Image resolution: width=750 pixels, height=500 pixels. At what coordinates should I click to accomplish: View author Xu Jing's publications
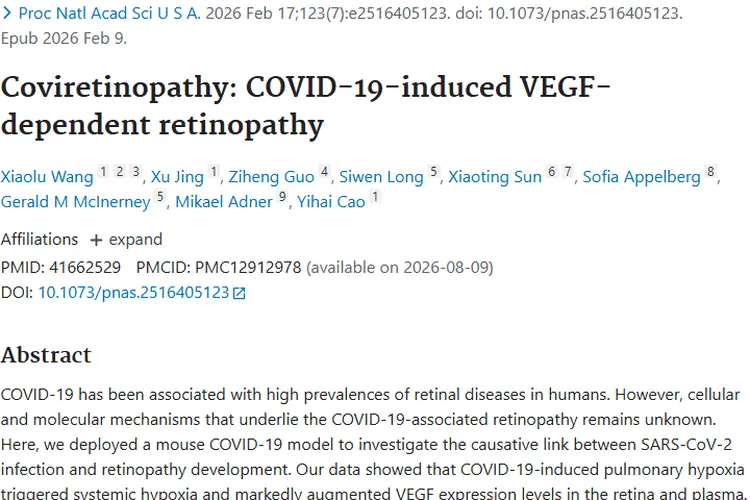tap(177, 177)
